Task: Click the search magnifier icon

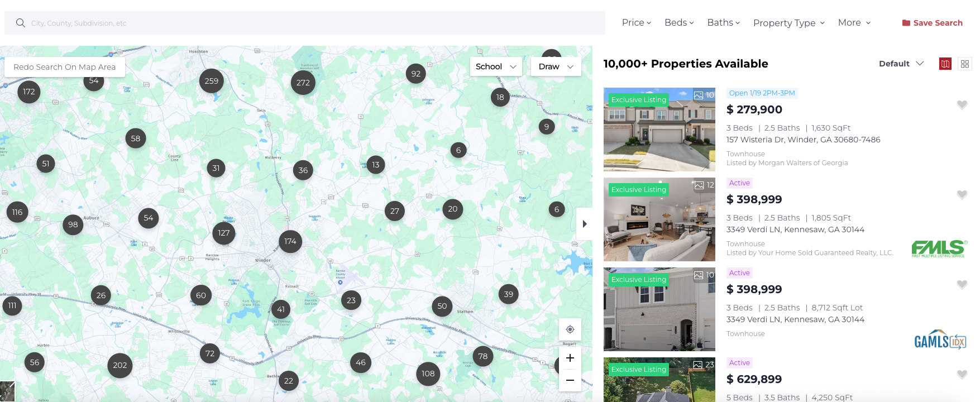Action: (x=21, y=23)
